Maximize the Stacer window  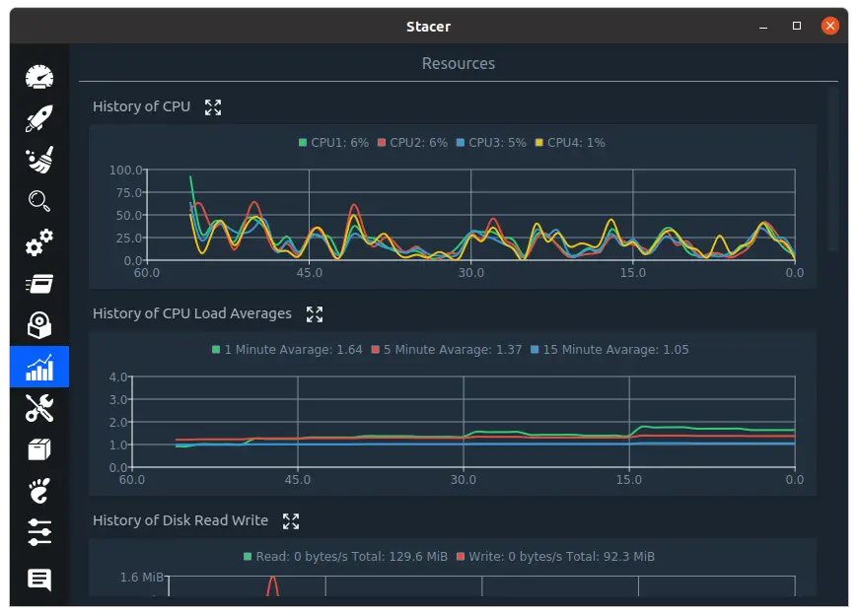(x=797, y=26)
